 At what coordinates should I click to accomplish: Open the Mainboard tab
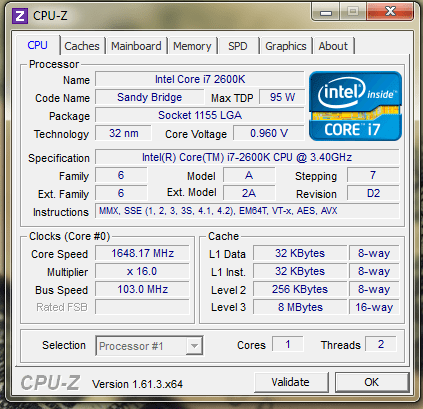(x=136, y=46)
